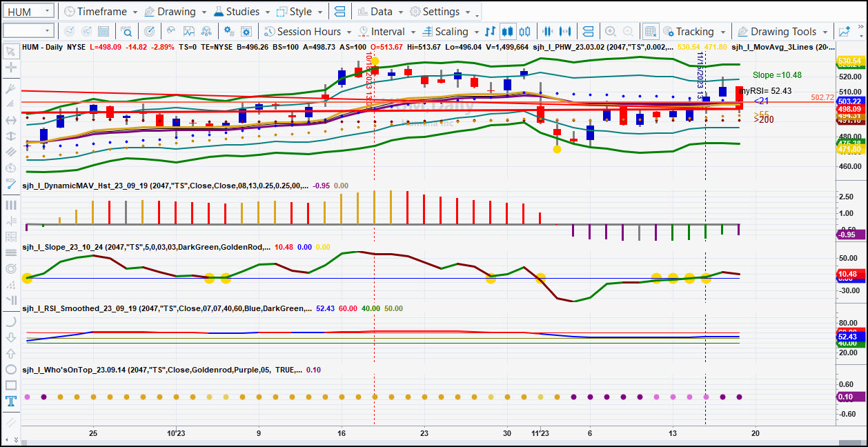Select the ellipse drawing tool

click(10, 369)
